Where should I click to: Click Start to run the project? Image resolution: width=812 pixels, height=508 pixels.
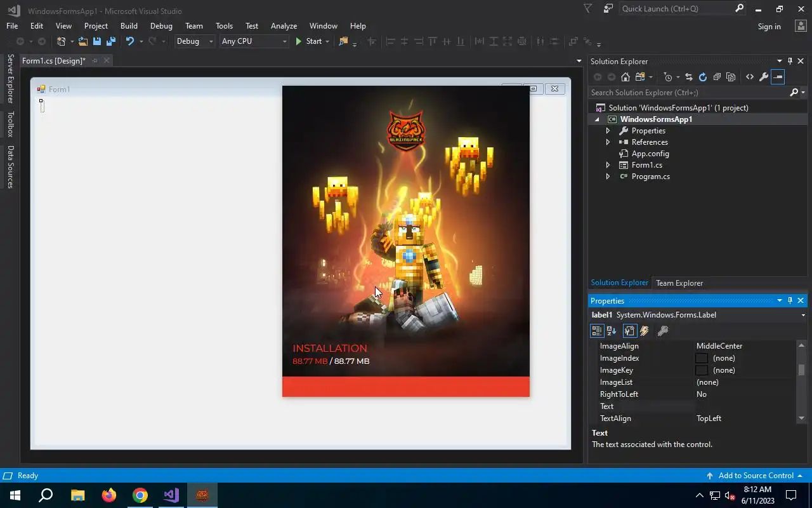pyautogui.click(x=309, y=41)
